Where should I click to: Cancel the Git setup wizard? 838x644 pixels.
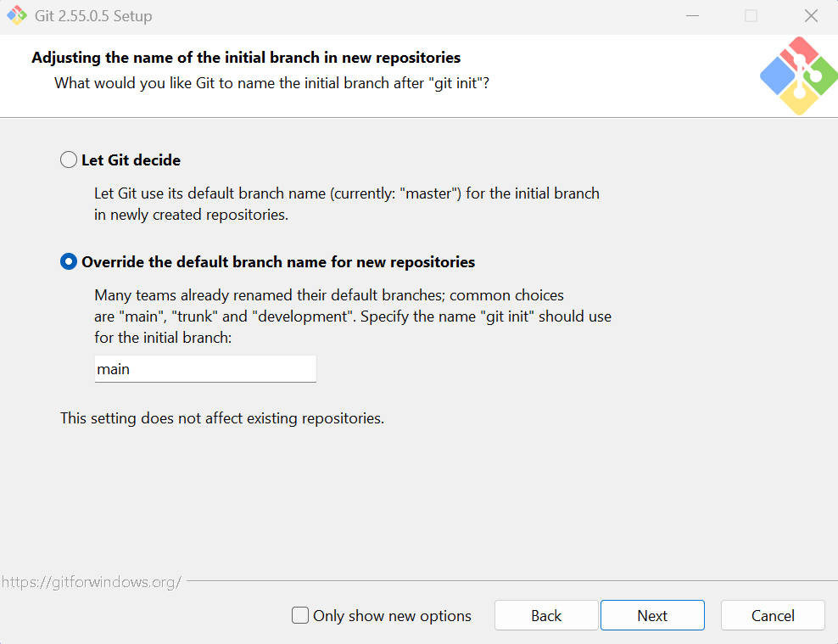772,615
